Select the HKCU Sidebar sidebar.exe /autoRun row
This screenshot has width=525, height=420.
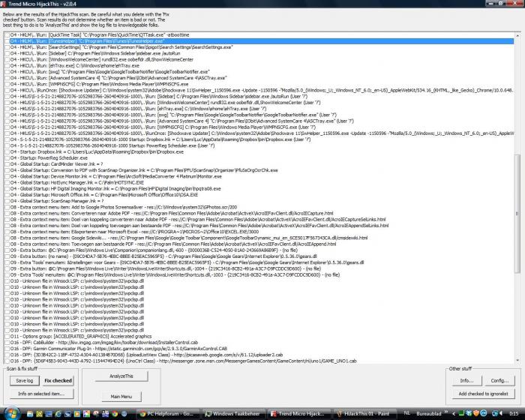[x=95, y=53]
